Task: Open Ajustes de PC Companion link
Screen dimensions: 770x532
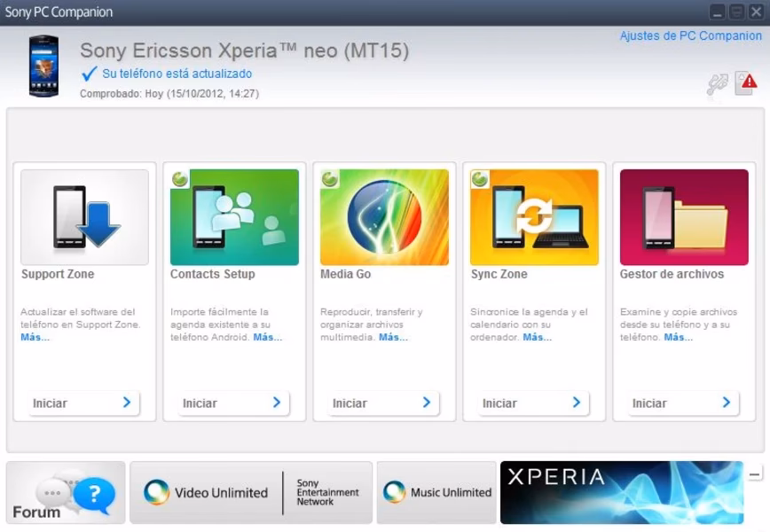Action: [690, 36]
